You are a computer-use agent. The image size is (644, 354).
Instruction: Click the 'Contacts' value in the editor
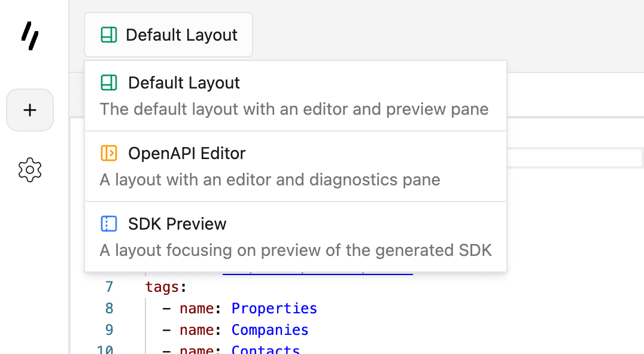(x=266, y=349)
